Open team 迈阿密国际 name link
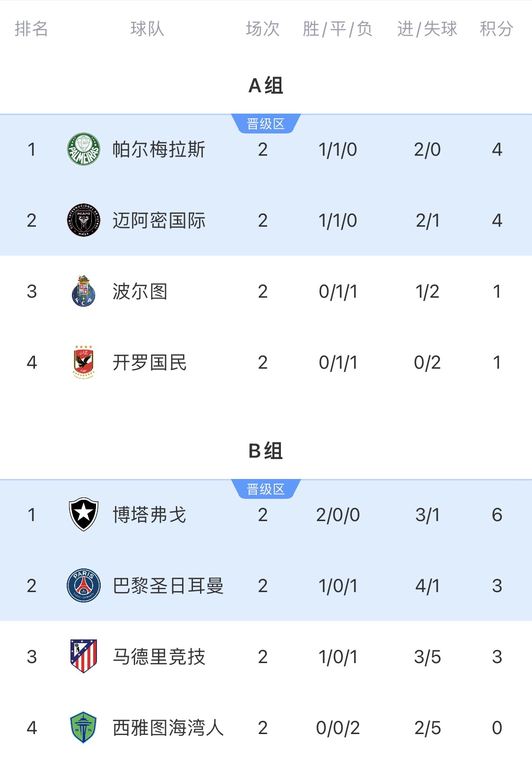Viewport: 532px width, 771px height. pos(158,221)
